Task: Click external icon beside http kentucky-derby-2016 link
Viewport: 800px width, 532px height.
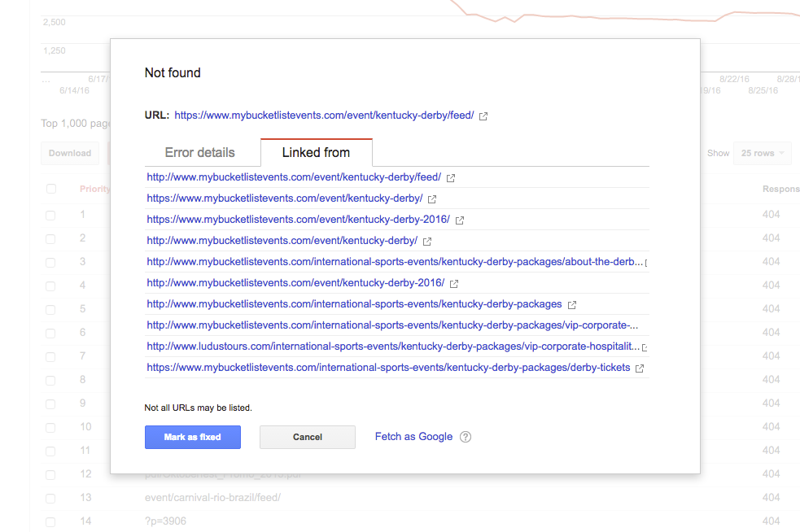Action: pos(454,283)
